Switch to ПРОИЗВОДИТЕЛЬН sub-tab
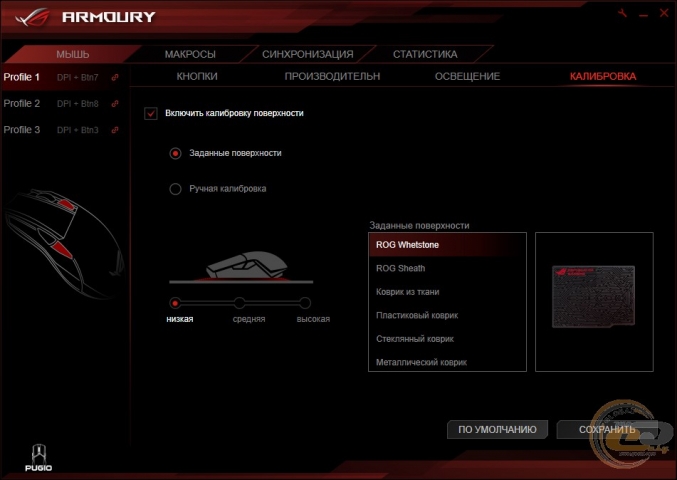Screen dimensions: 677x480 (332, 76)
